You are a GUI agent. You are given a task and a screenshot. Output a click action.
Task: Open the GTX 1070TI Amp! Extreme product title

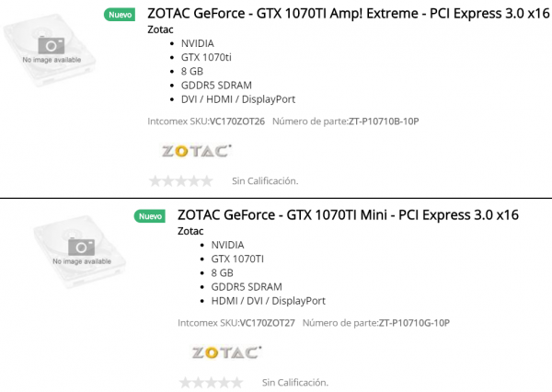[x=348, y=14]
